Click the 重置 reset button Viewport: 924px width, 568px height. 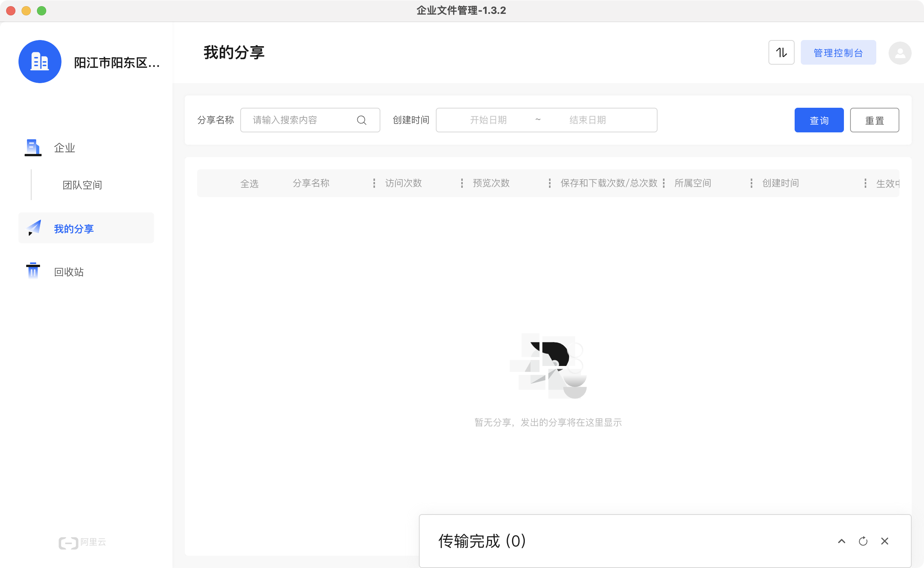[x=874, y=120]
